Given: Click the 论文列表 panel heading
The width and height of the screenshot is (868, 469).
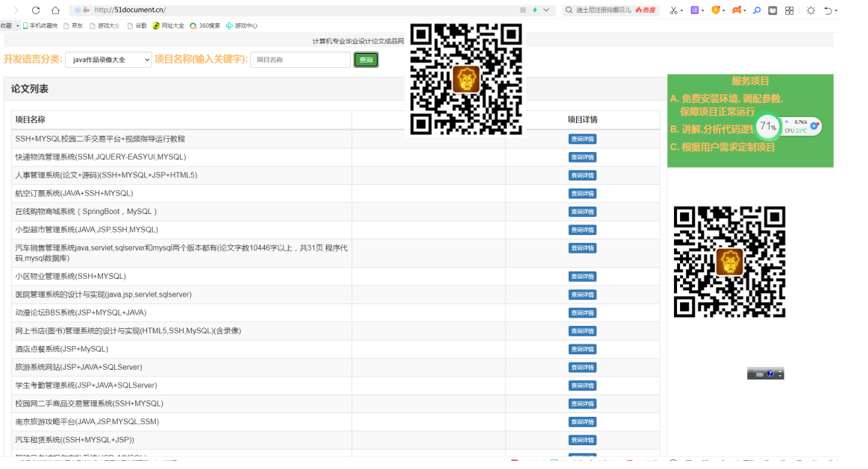Looking at the screenshot, I should tap(30, 89).
